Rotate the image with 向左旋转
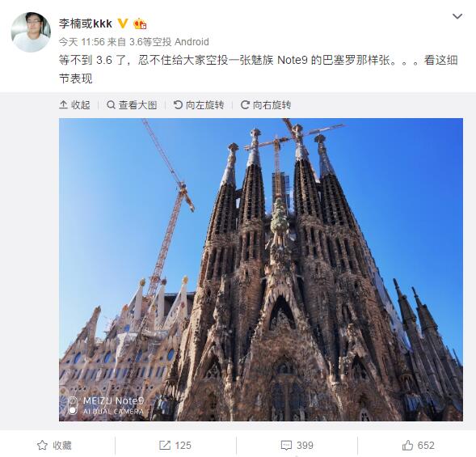Screen dimensions: 476x457 click(199, 105)
